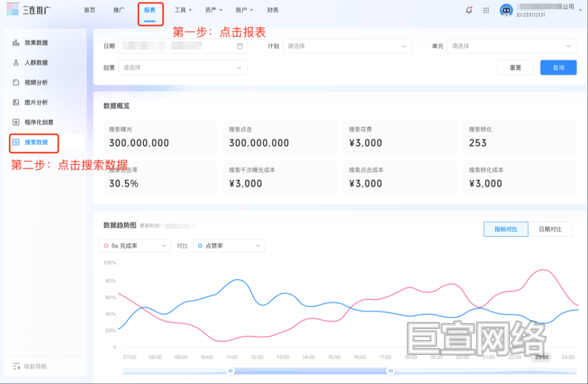Click the 搜索花费 metric card
This screenshot has width=588, height=384.
click(400, 137)
